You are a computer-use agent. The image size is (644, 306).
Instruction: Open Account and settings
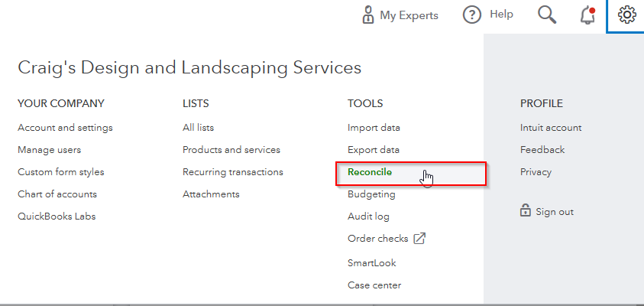65,128
